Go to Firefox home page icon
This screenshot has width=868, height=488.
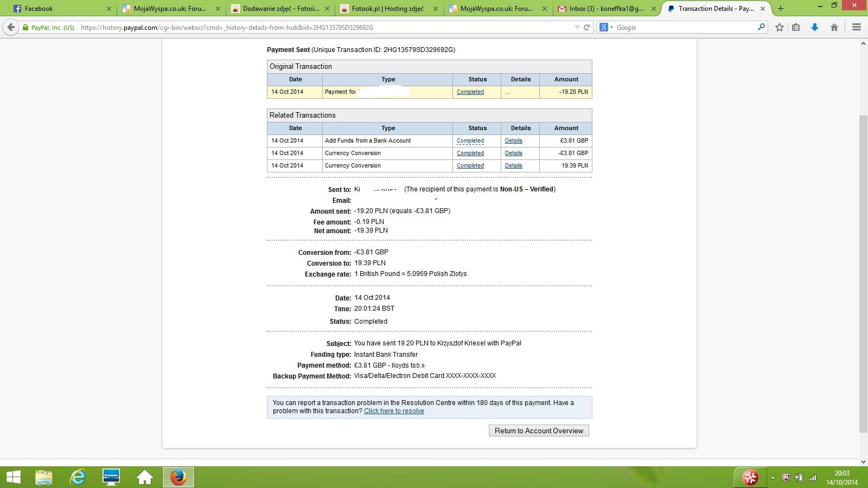coord(834,27)
